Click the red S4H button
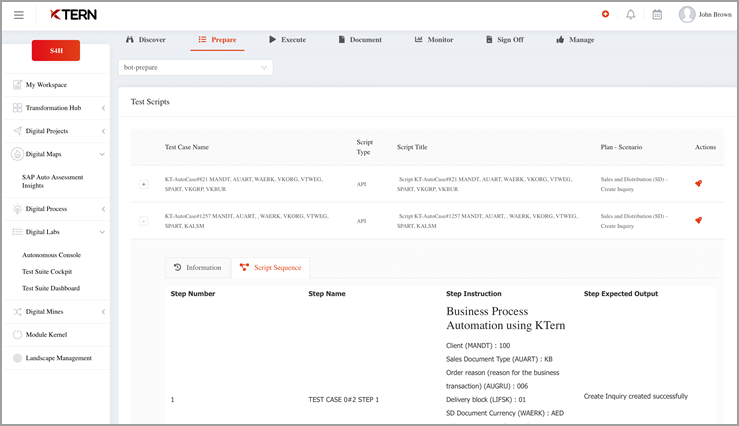This screenshot has width=739, height=426. 56,50
